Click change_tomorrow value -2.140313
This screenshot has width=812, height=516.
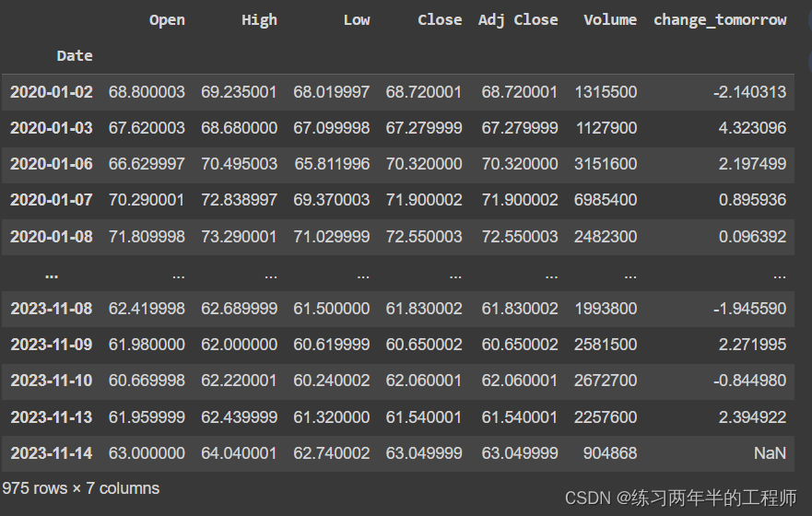750,92
